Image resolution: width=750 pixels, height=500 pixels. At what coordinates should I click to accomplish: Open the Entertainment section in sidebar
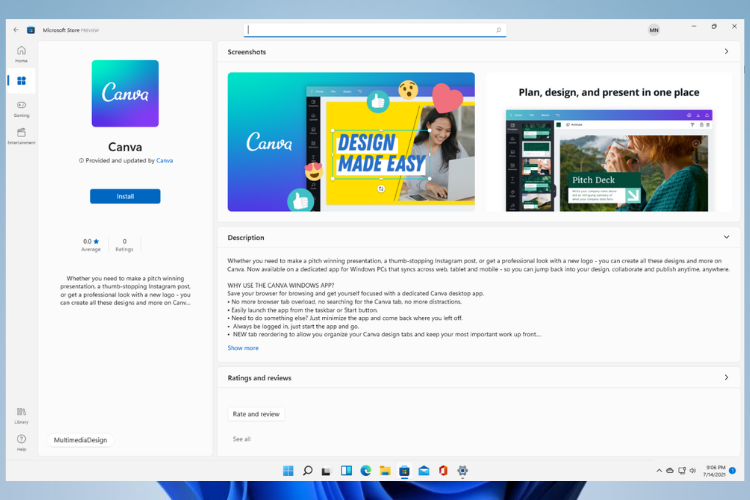(x=22, y=136)
